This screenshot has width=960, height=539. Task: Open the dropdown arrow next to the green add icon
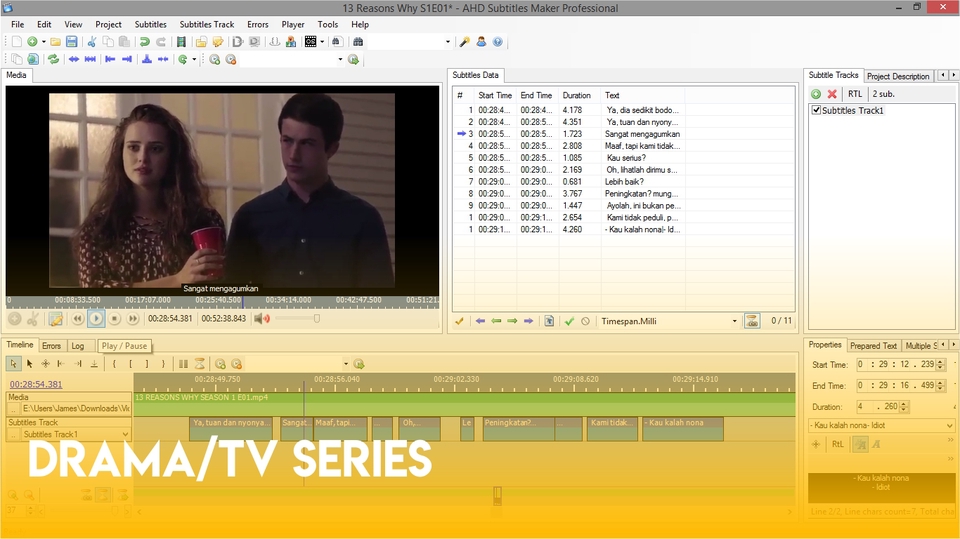43,42
